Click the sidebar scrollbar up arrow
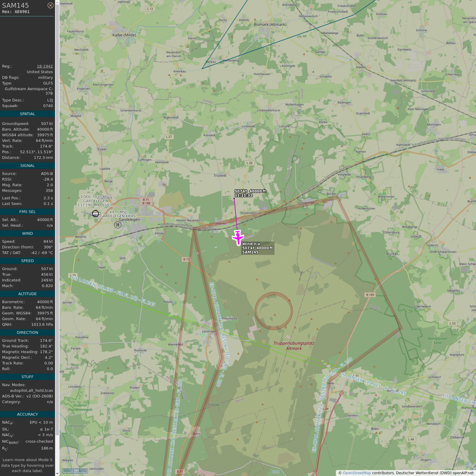 click(57, 2)
